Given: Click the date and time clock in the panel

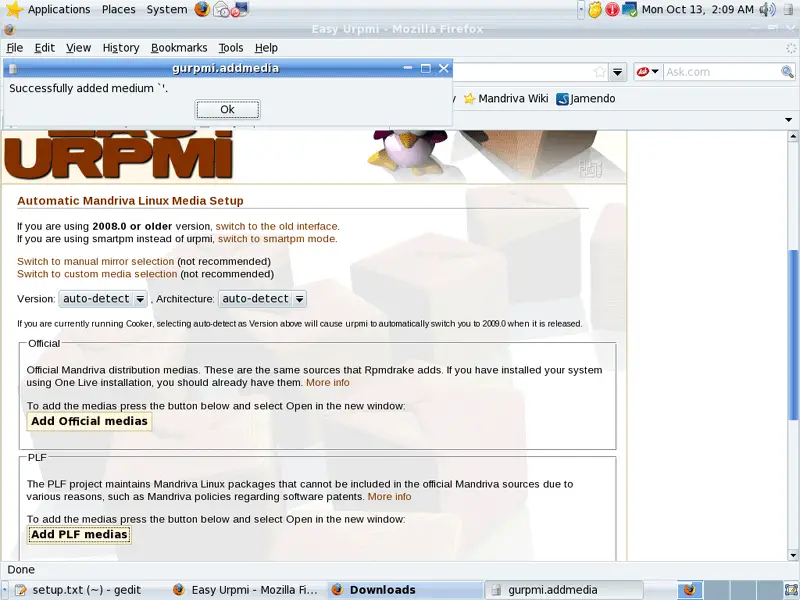Looking at the screenshot, I should (697, 10).
